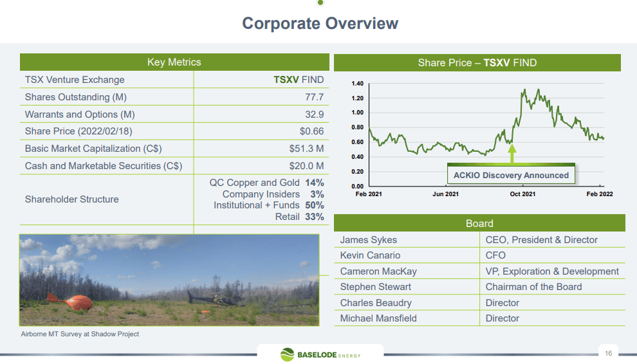This screenshot has width=637, height=364.
Task: Click the 'Share Price (2022/02/18)' label
Action: tap(78, 131)
